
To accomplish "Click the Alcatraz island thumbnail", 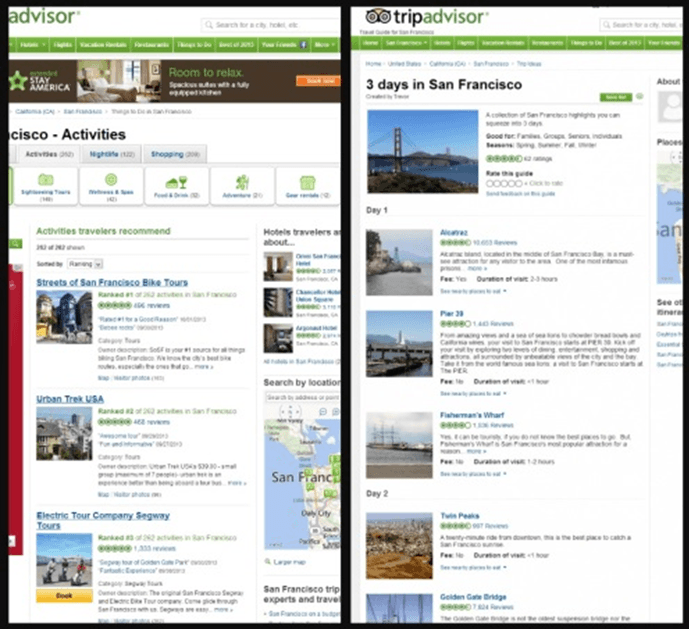I will pos(399,262).
